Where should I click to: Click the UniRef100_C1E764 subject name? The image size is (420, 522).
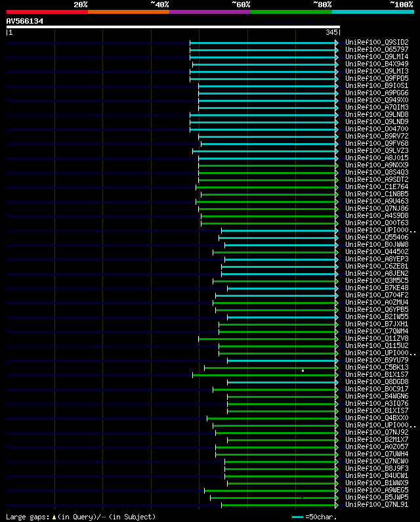(377, 186)
